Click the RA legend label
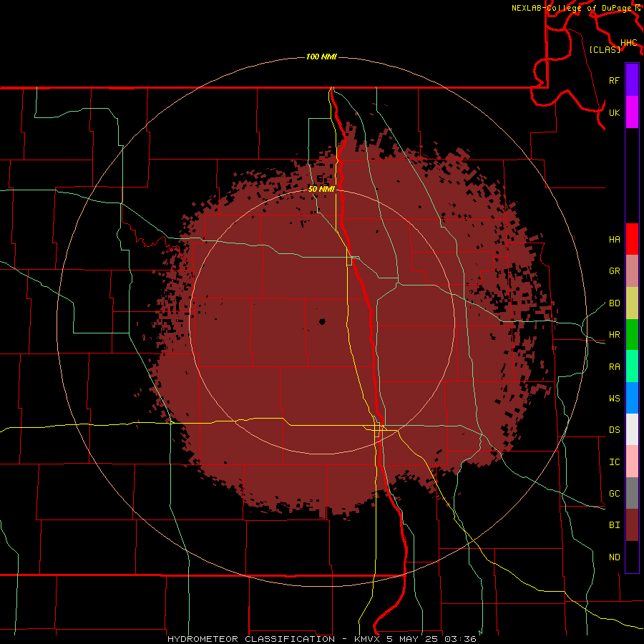The width and height of the screenshot is (644, 644). pos(614,367)
